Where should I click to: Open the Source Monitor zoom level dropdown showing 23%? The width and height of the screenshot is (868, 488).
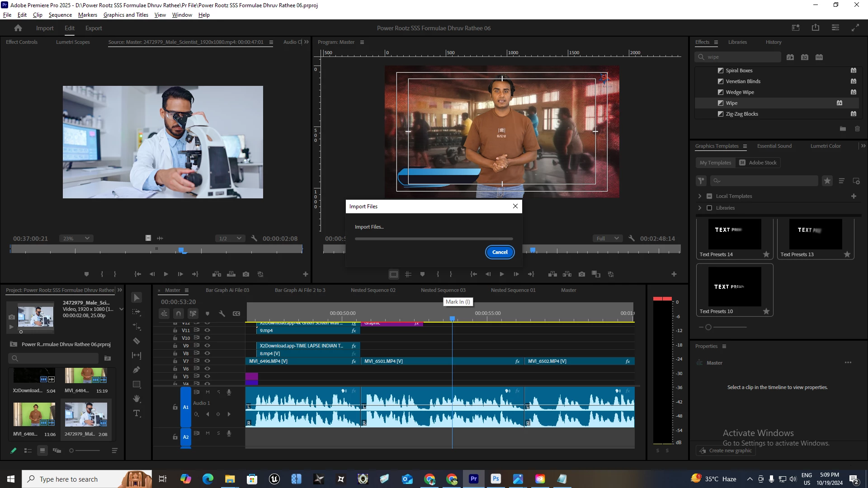76,239
